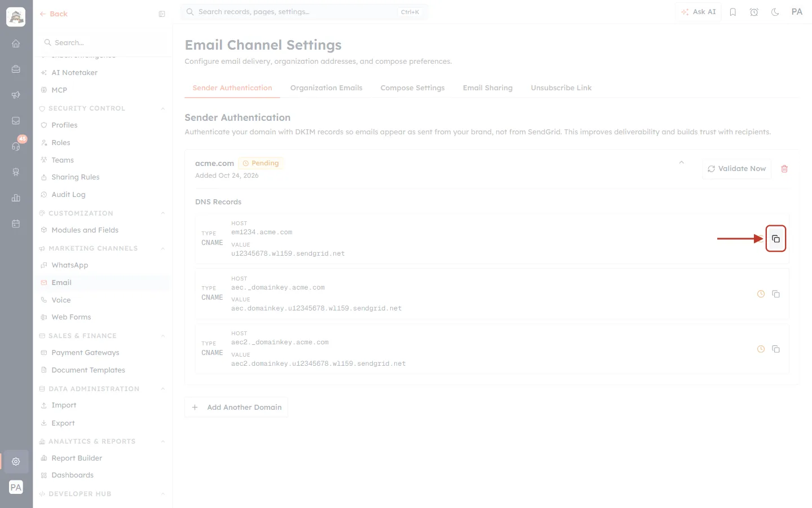Open the calendar icon in left rail
Viewport: 812px width, 508px height.
click(16, 224)
